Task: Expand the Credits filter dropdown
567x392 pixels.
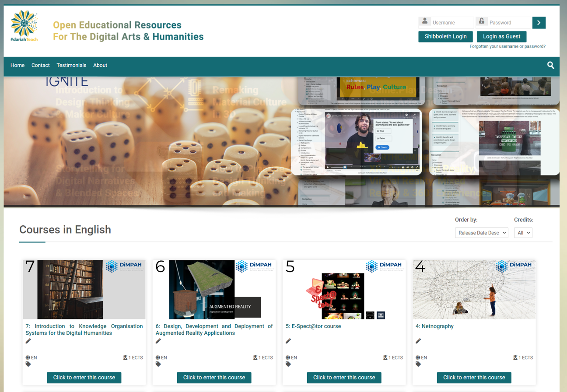Action: 523,233
